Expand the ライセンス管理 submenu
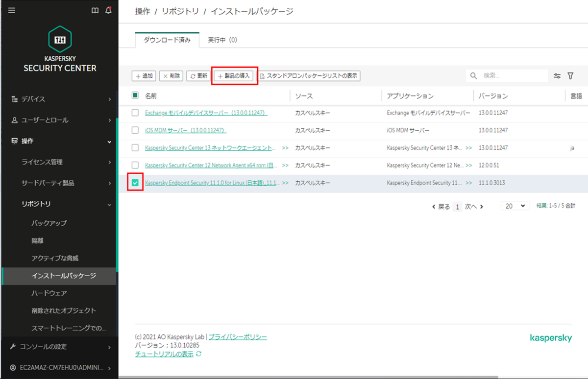This screenshot has width=588, height=379. tap(109, 162)
